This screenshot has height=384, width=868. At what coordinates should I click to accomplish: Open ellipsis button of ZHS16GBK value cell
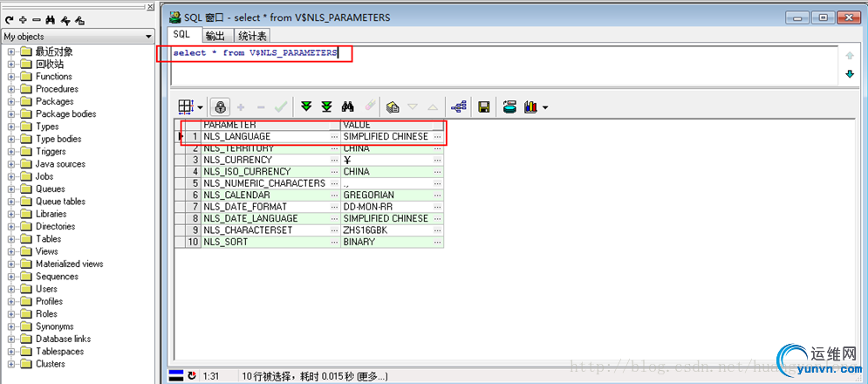(x=438, y=230)
